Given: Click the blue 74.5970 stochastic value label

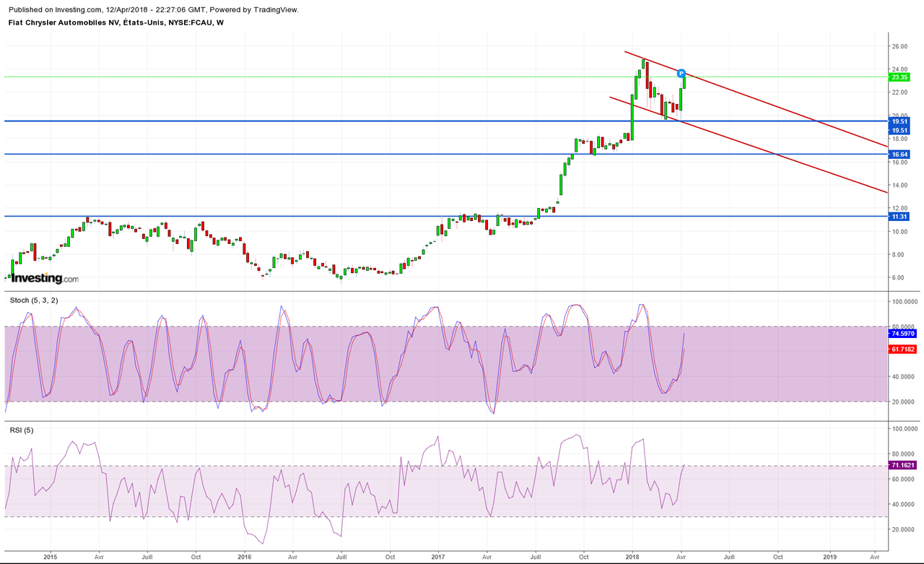Looking at the screenshot, I should [x=902, y=334].
